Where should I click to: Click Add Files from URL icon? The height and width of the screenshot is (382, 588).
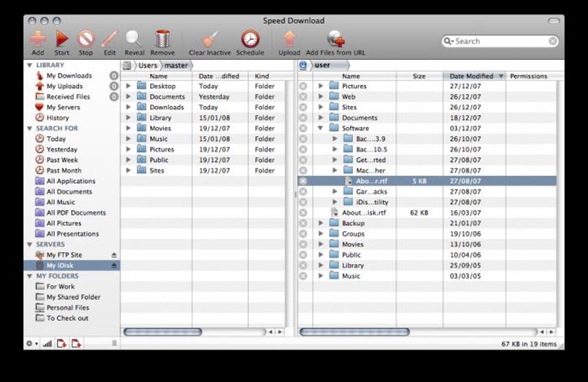pyautogui.click(x=336, y=39)
